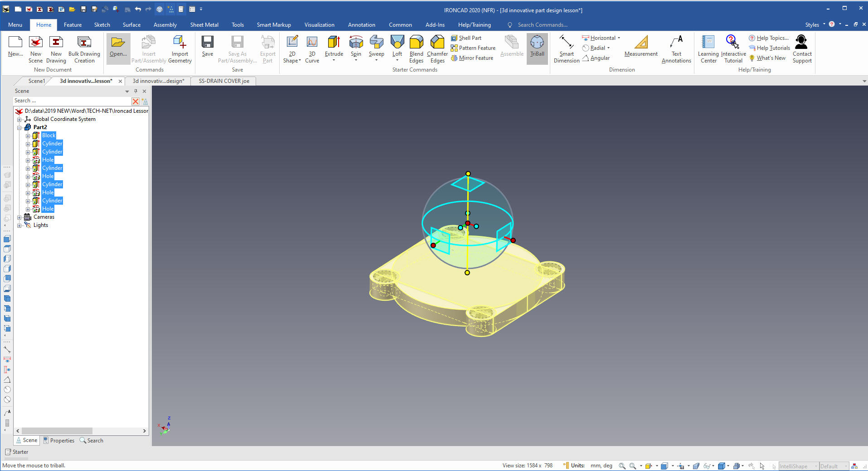Viewport: 868px width, 471px height.
Task: Collapse the Part2 tree node
Action: click(19, 128)
